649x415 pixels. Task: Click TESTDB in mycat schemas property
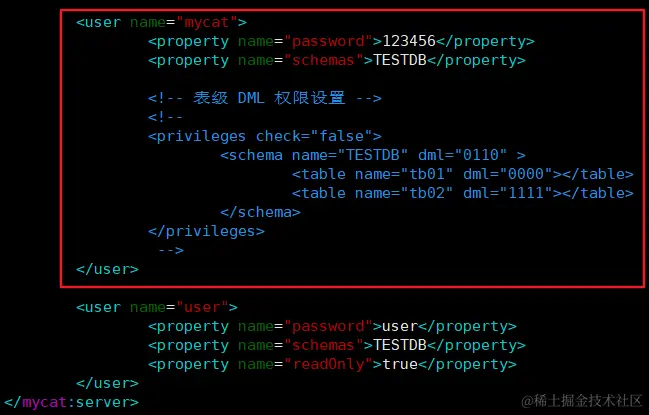[400, 60]
